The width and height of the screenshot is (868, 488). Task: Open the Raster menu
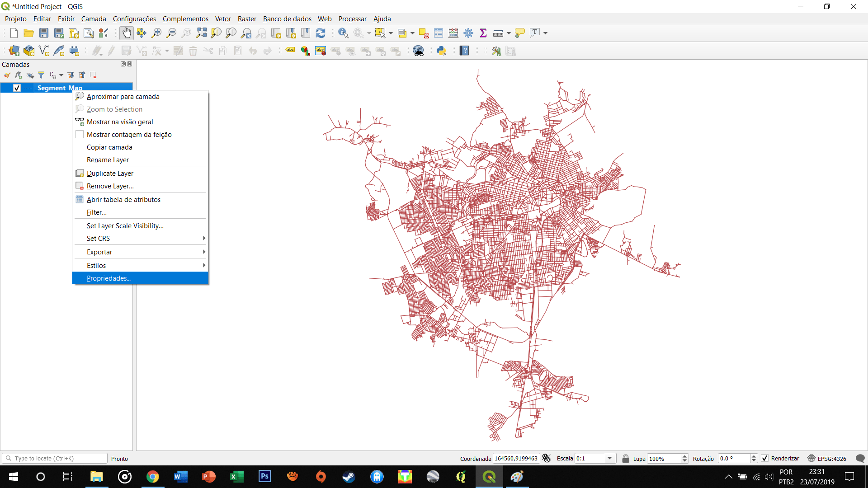coord(247,19)
